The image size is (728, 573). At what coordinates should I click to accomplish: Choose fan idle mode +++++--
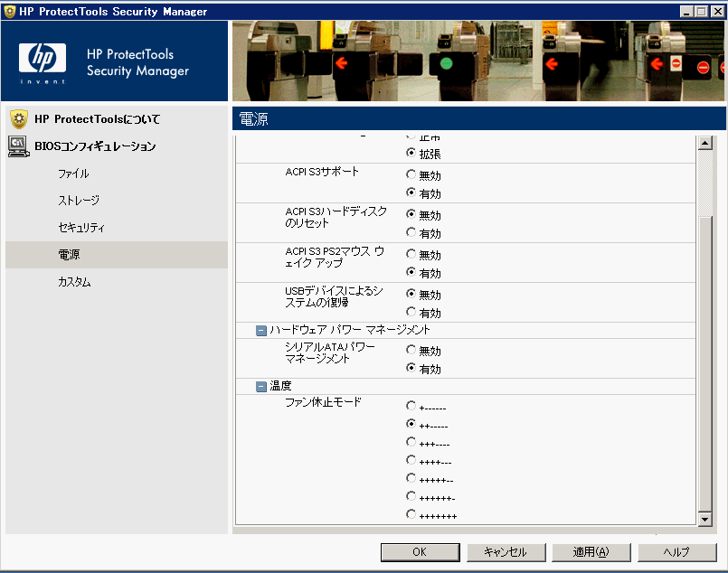(411, 478)
